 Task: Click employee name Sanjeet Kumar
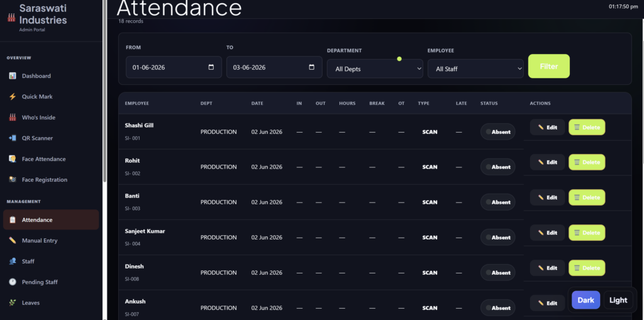click(145, 231)
